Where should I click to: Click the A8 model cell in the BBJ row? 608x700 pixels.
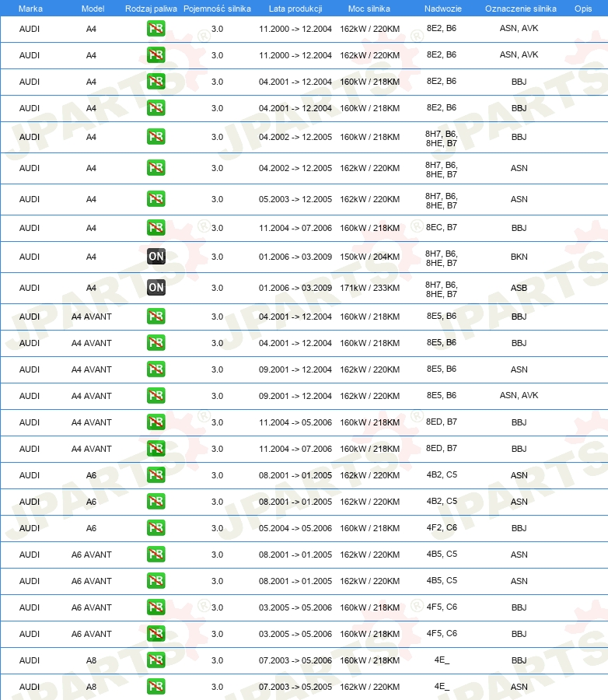coord(91,660)
